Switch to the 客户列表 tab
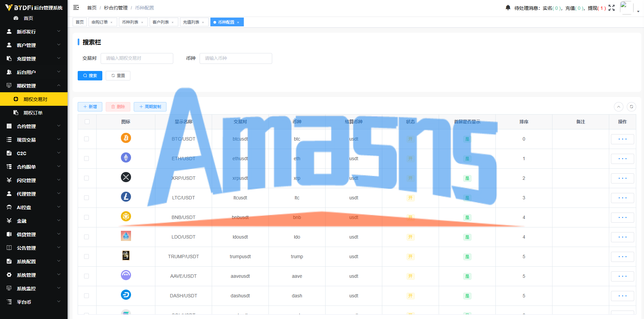The height and width of the screenshot is (319, 644). click(164, 22)
